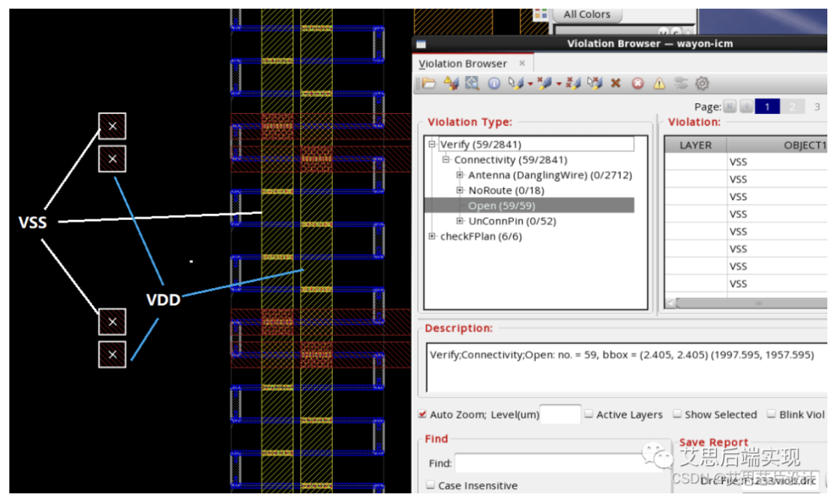Select Open (59/59) violation type
838x504 pixels.
[x=501, y=206]
